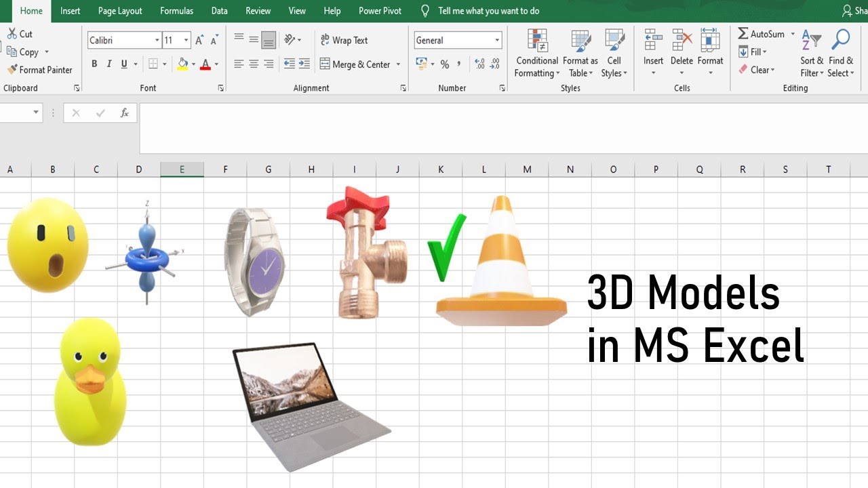
Task: Open the font size dropdown
Action: pos(186,41)
